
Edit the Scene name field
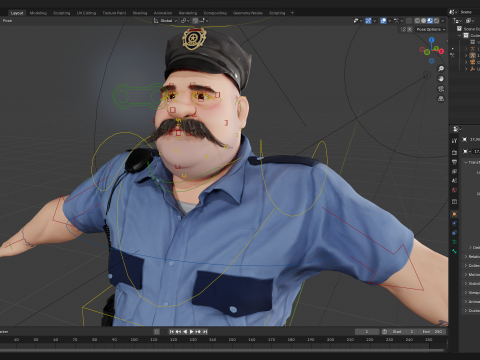tap(469, 12)
